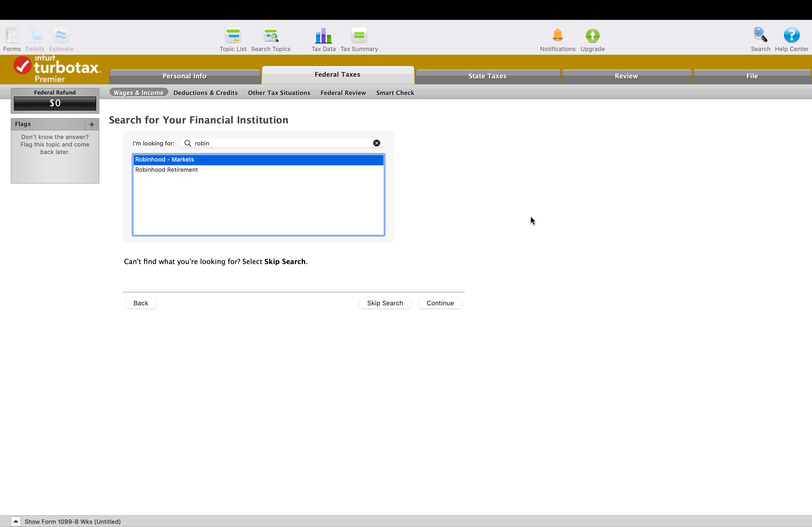Switch to the State Taxes tab
Image resolution: width=812 pixels, height=527 pixels.
click(487, 76)
